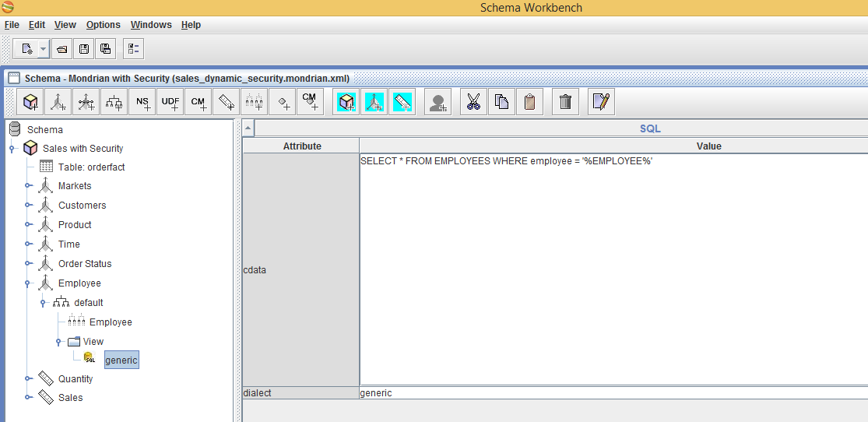Expand the Product dimension node
This screenshot has height=422, width=868.
point(28,225)
